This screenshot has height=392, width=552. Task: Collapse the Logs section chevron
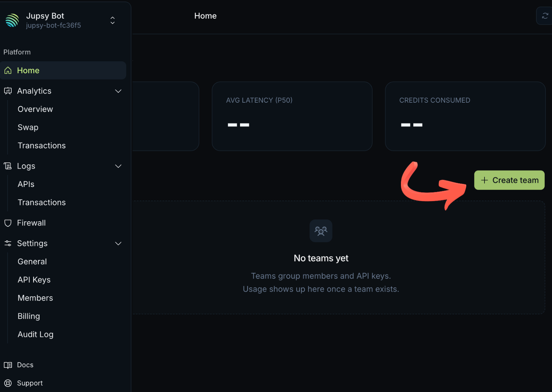click(x=118, y=166)
